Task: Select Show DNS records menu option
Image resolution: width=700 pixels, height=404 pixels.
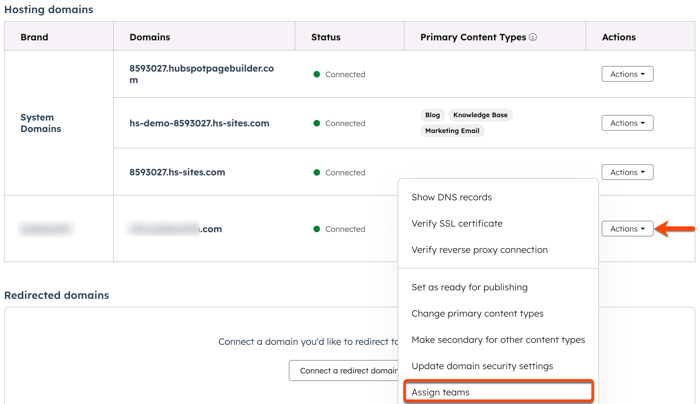Action: pyautogui.click(x=451, y=197)
